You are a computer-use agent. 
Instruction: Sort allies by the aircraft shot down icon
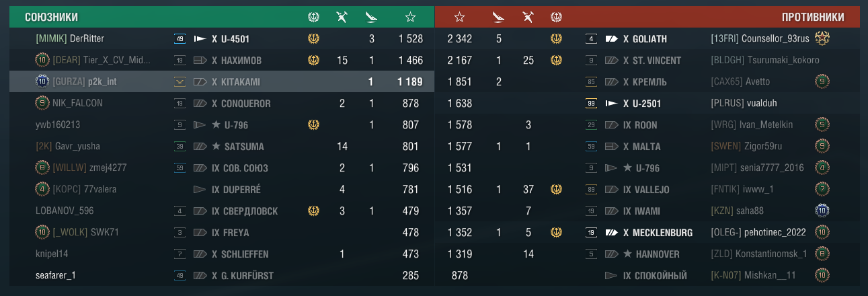342,17
